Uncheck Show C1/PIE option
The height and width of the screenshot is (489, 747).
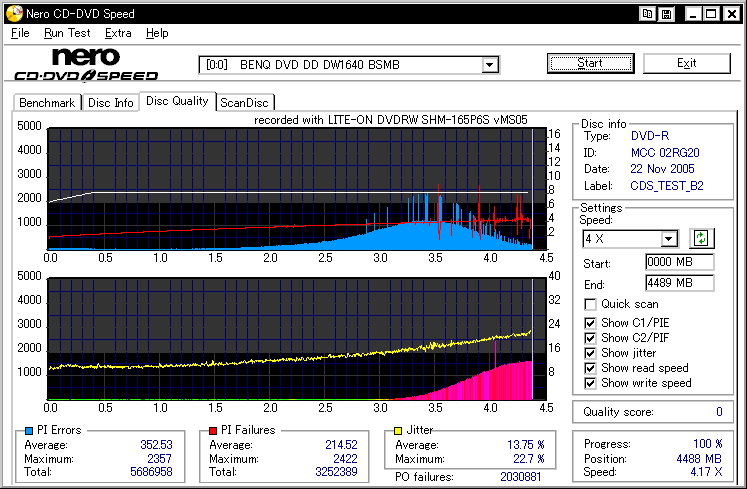[x=591, y=321]
